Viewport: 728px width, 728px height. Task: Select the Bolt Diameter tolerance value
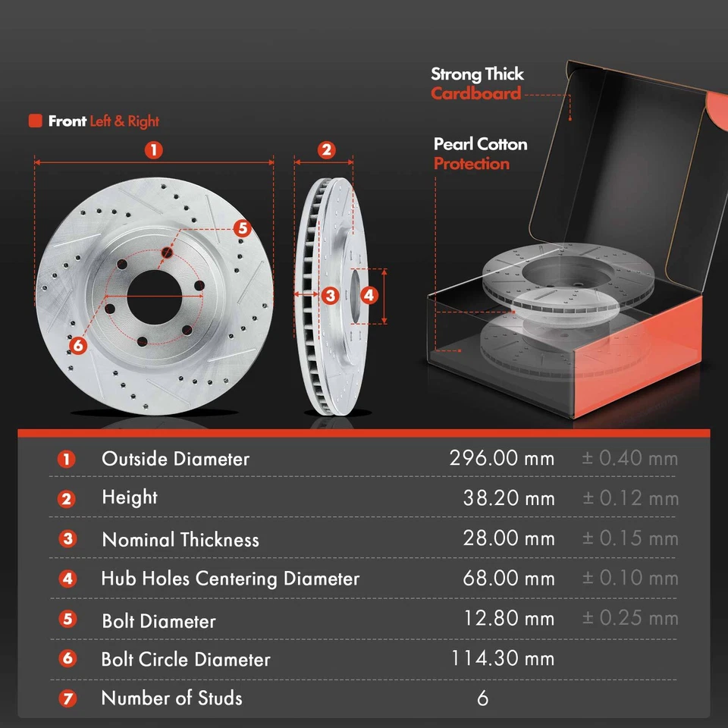632,618
